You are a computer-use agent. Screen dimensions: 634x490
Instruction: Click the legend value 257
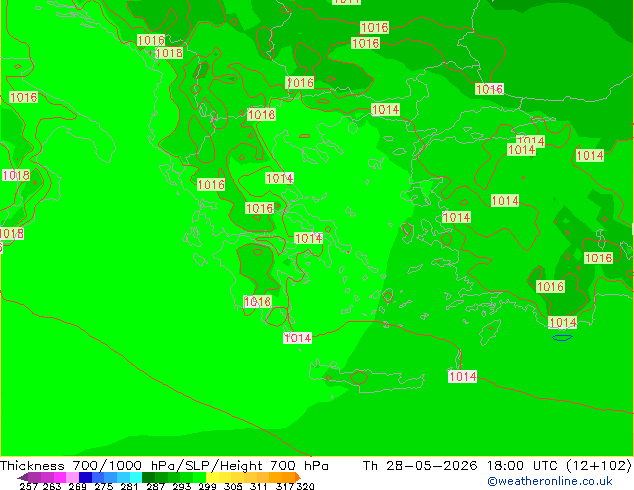(29, 486)
